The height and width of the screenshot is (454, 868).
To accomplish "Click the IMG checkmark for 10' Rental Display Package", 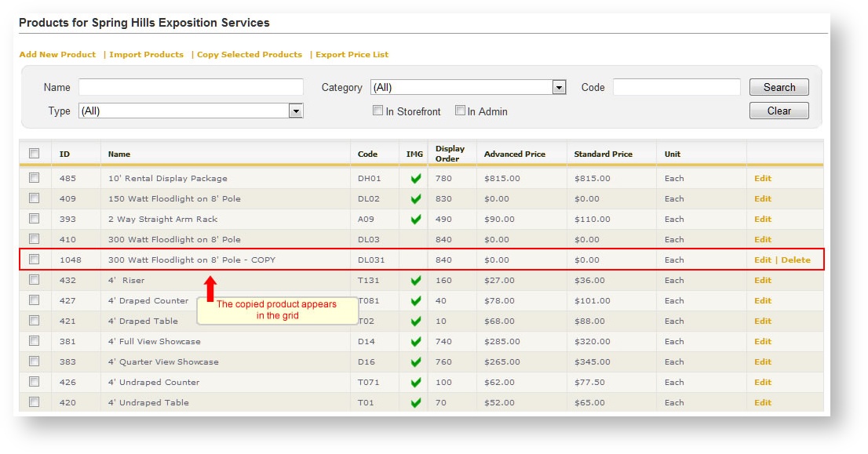I will tap(414, 178).
